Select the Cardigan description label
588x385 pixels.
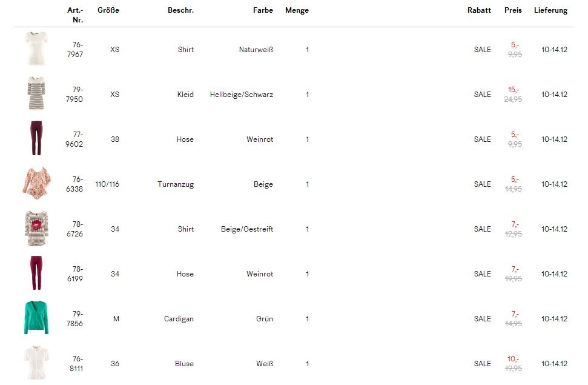(179, 319)
